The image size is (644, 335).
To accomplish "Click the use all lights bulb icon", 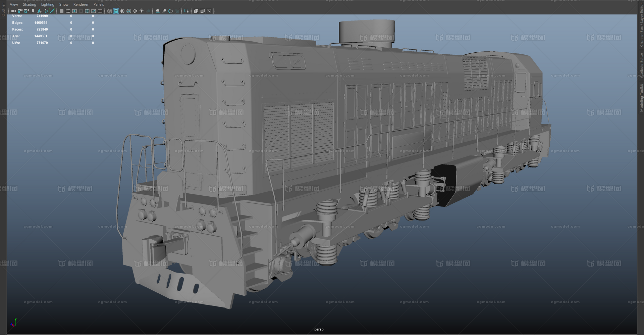I will [142, 11].
